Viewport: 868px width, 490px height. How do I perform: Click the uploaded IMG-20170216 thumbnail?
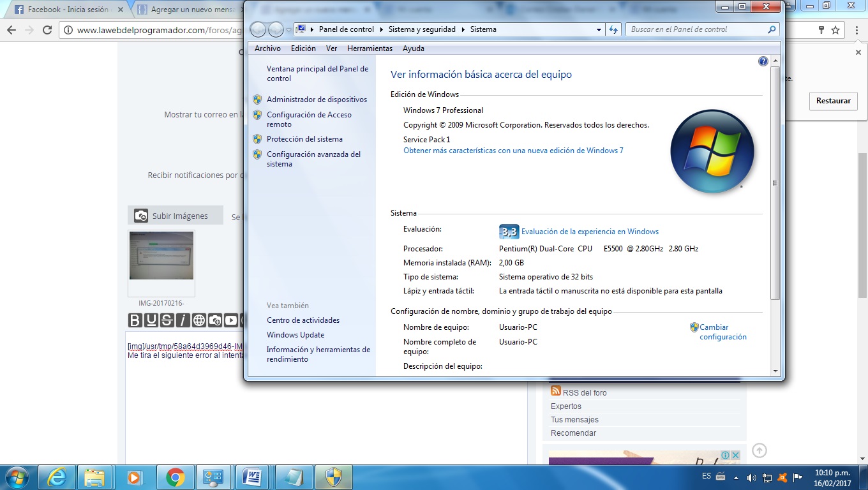pyautogui.click(x=161, y=255)
